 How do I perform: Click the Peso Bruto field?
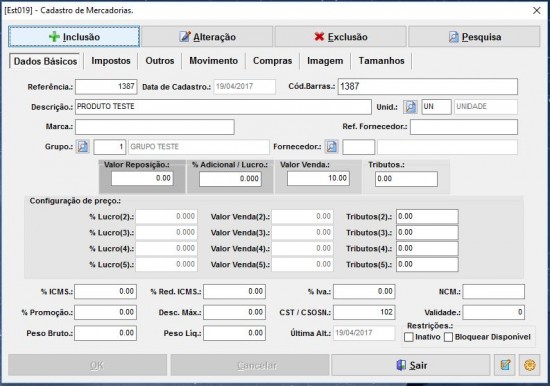[106, 333]
